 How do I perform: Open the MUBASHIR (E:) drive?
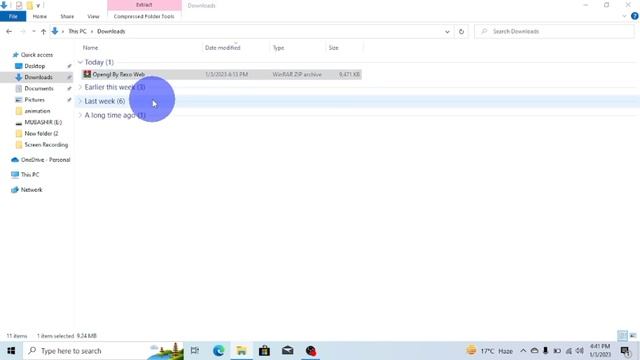pos(43,122)
